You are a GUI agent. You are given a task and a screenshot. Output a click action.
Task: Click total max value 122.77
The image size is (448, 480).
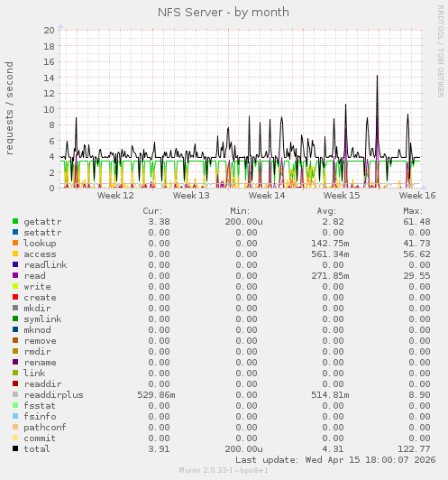tap(414, 449)
